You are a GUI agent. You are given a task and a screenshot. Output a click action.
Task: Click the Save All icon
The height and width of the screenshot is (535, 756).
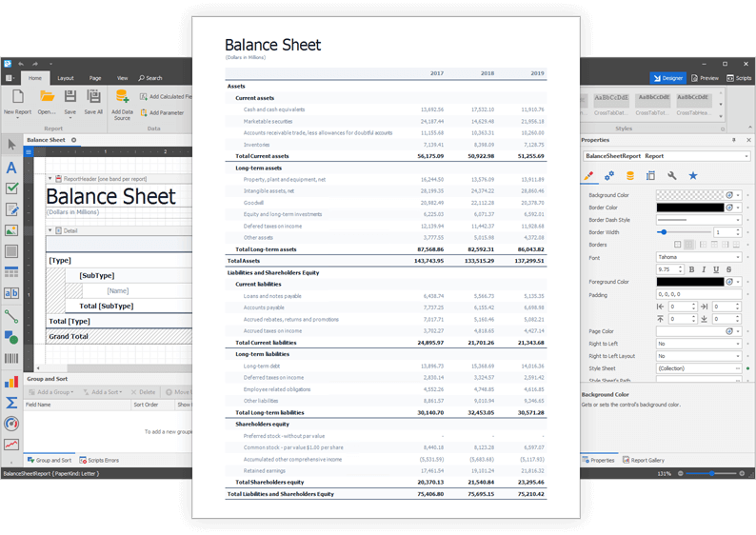coord(93,96)
